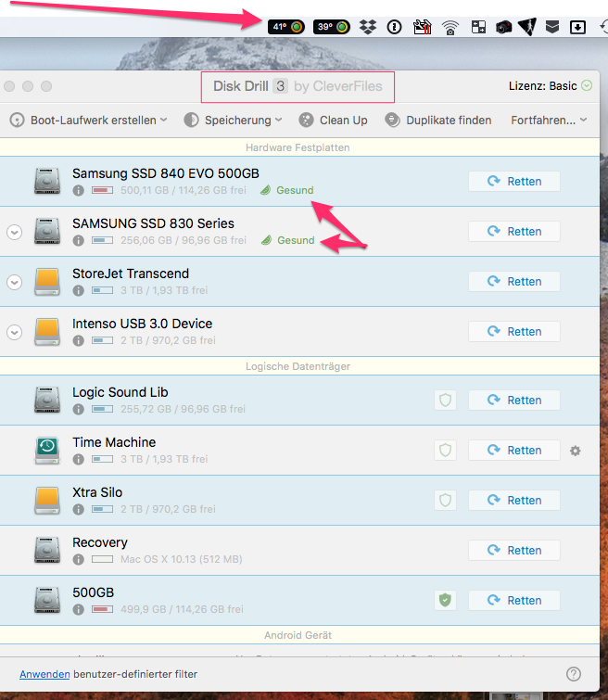The width and height of the screenshot is (608, 700).
Task: Click the Gesund status of the SSD 840 EVO
Action: 287,190
